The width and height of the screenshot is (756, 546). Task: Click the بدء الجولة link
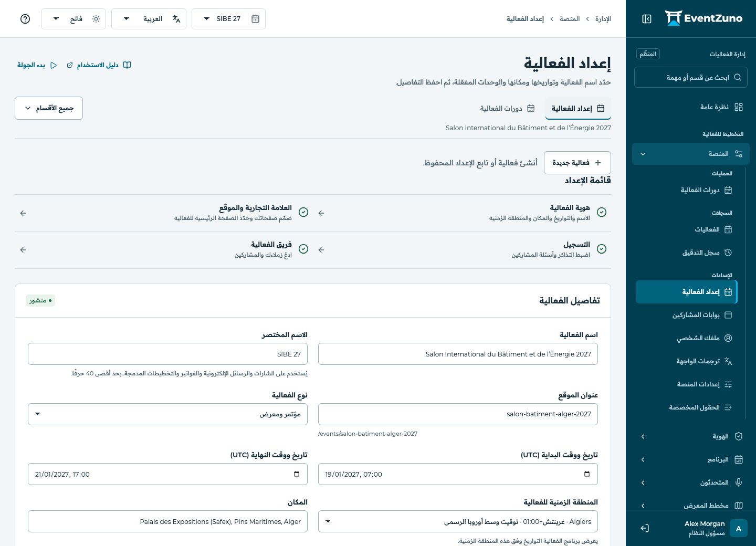[37, 65]
